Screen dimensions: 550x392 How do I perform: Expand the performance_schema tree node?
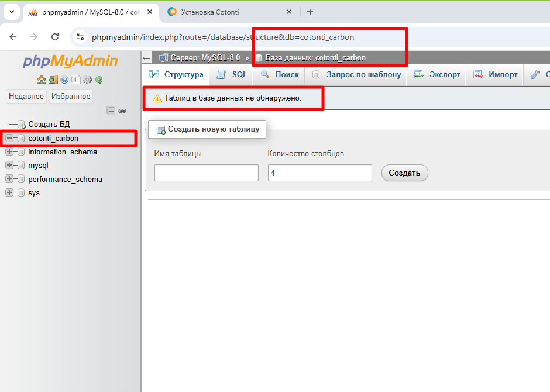pyautogui.click(x=9, y=179)
